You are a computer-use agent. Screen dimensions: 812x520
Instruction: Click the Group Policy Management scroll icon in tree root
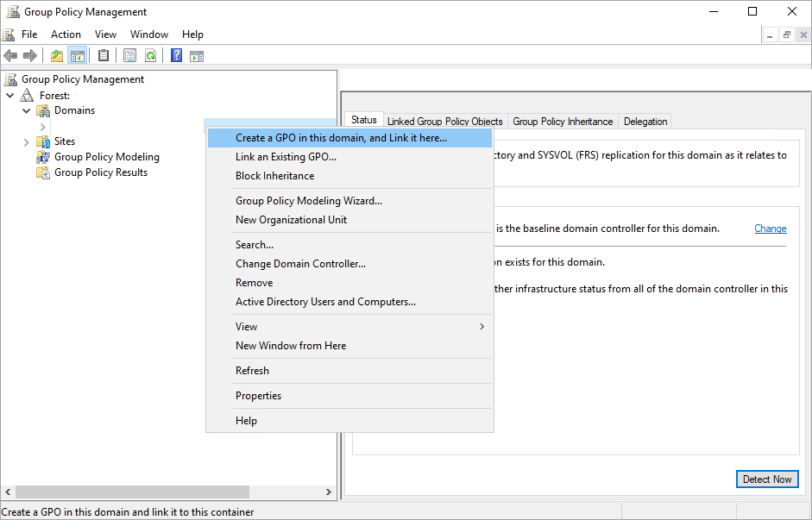coord(10,79)
